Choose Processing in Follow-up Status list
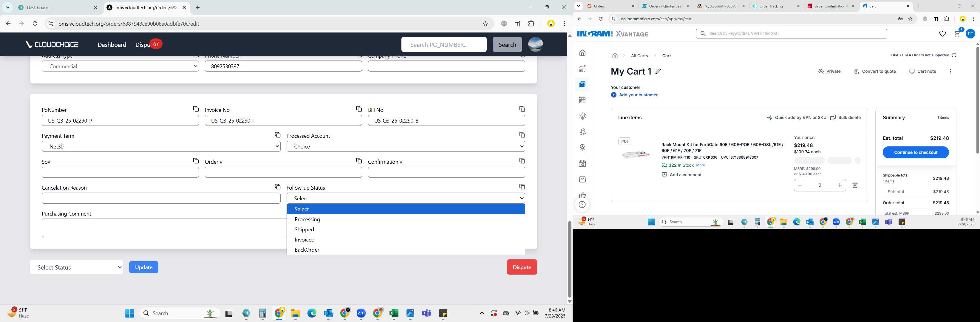 coord(406,219)
